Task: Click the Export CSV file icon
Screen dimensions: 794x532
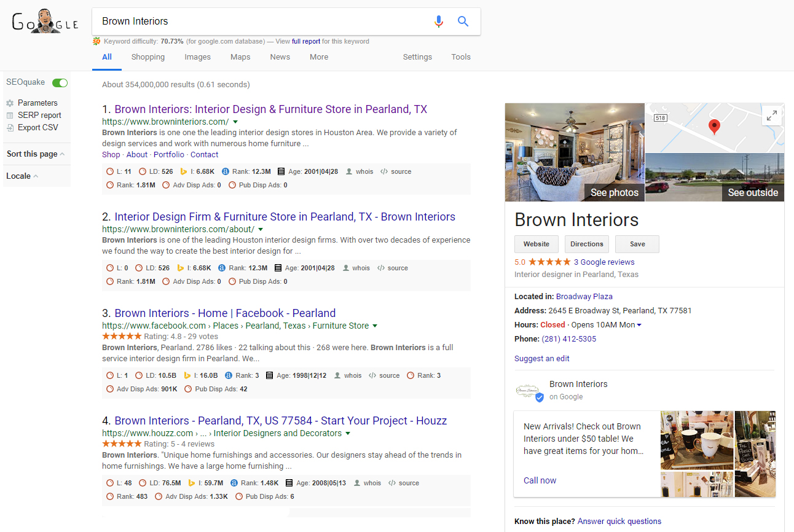Action: pyautogui.click(x=10, y=128)
